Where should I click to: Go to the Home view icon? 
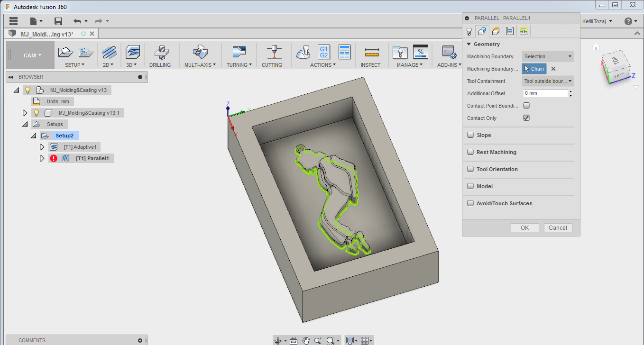[x=596, y=46]
